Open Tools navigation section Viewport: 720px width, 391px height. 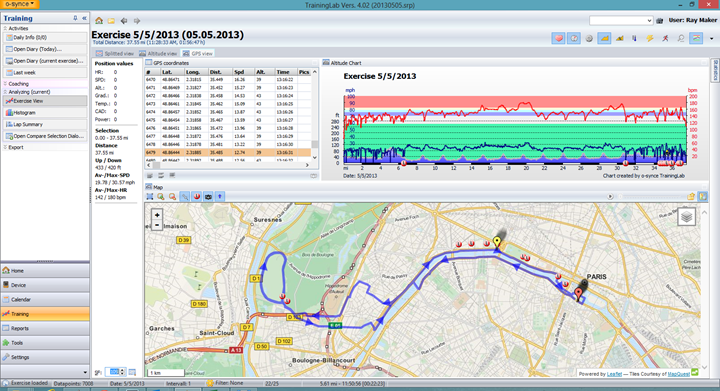pos(45,343)
